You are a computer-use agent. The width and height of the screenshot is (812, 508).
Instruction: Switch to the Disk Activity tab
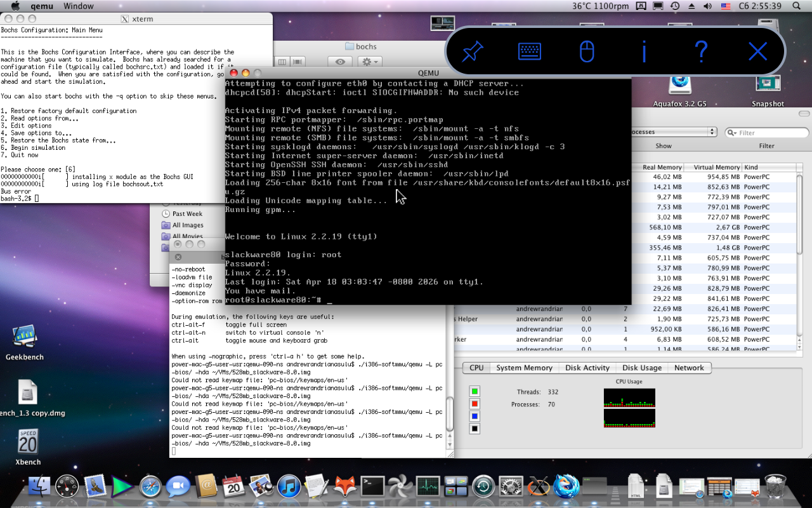point(587,368)
